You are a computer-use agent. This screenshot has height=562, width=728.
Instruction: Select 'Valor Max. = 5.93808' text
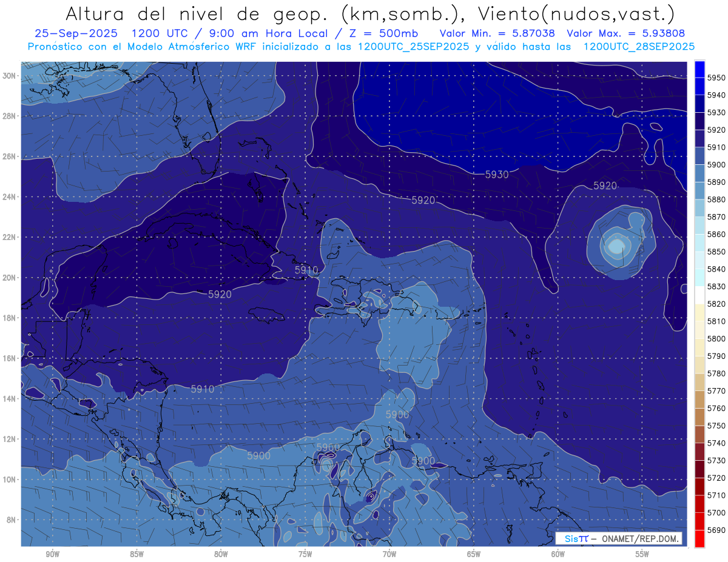625,33
